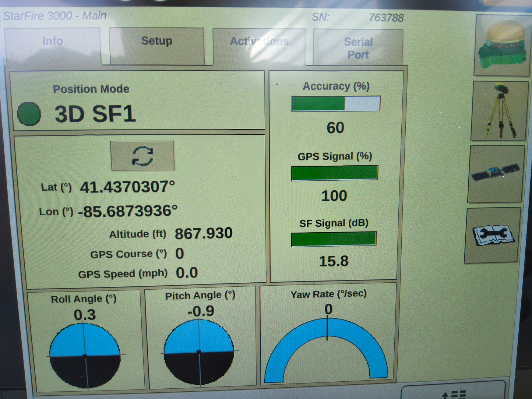Open the satellite view icon
The image size is (532, 399).
[496, 174]
